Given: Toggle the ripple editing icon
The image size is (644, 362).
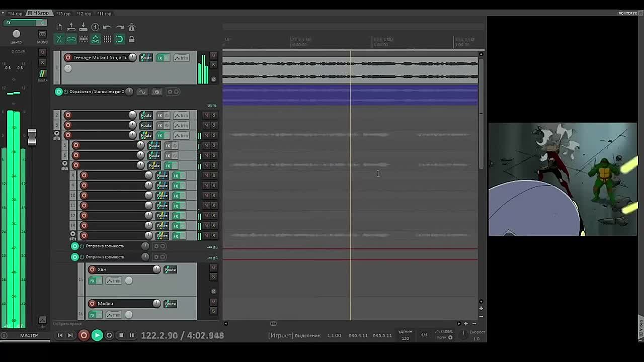Looking at the screenshot, I should coord(84,39).
